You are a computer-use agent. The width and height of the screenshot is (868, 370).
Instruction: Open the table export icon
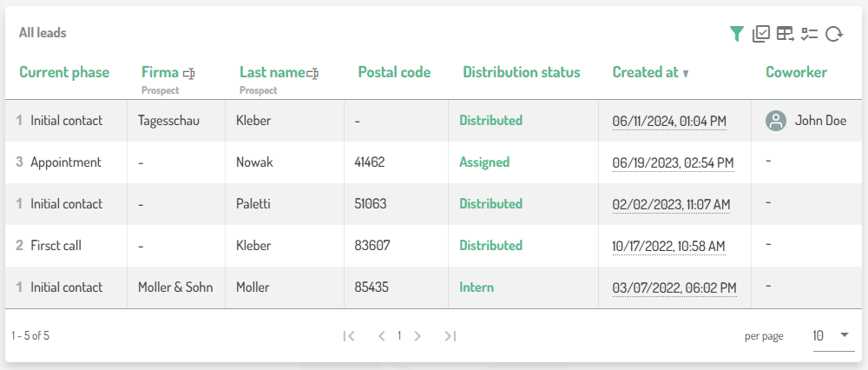pyautogui.click(x=786, y=34)
